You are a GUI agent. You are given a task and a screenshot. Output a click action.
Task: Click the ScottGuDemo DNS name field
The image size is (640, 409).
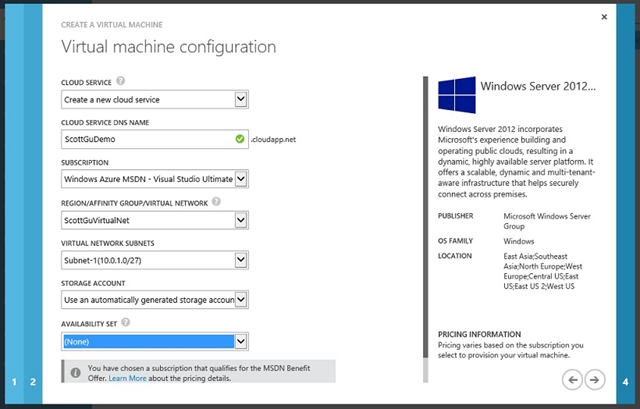pos(155,139)
